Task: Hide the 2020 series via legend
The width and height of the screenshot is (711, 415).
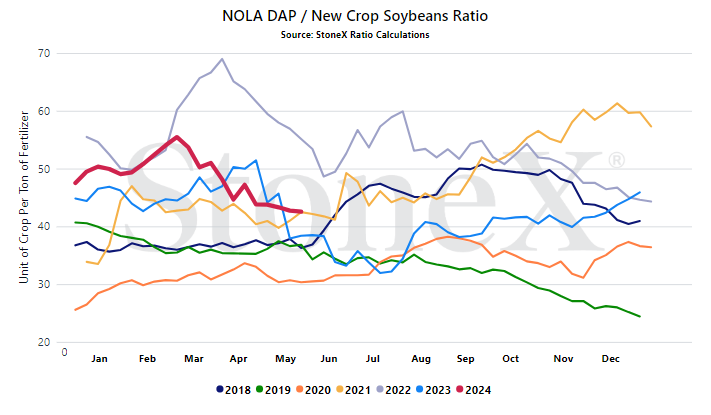Action: click(313, 390)
